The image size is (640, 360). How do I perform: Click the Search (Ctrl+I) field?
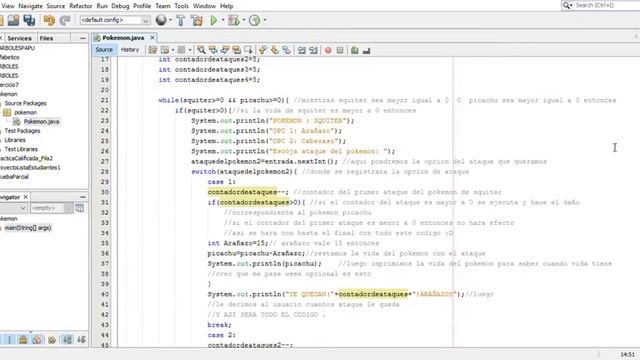[x=600, y=5]
